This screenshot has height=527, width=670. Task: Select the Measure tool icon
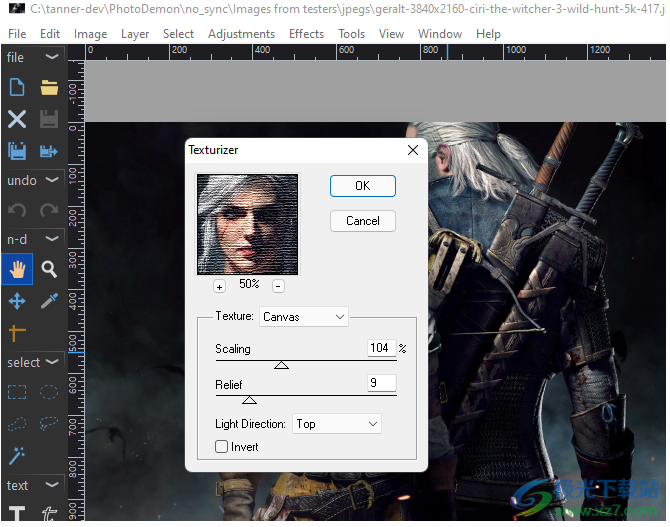tap(17, 333)
